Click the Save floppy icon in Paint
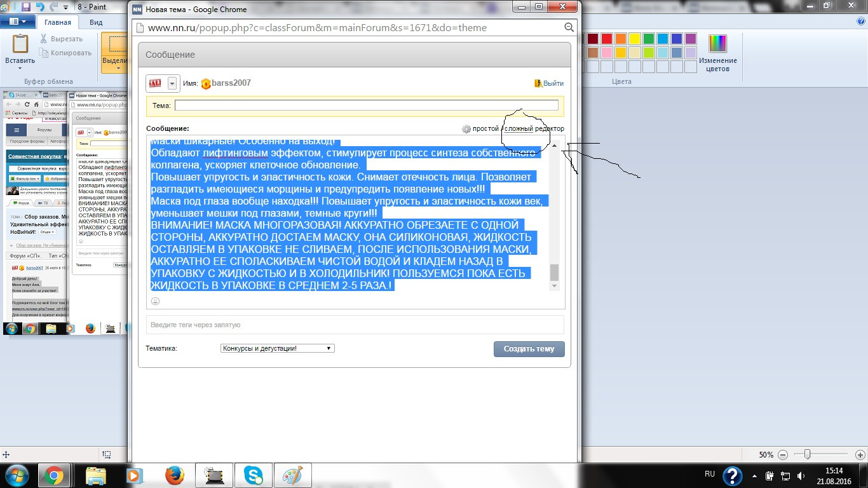 pyautogui.click(x=26, y=7)
